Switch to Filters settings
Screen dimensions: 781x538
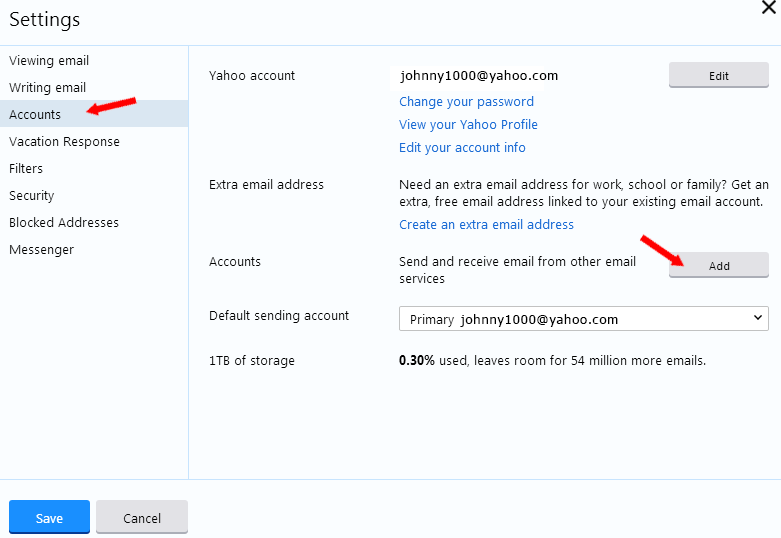pos(26,169)
